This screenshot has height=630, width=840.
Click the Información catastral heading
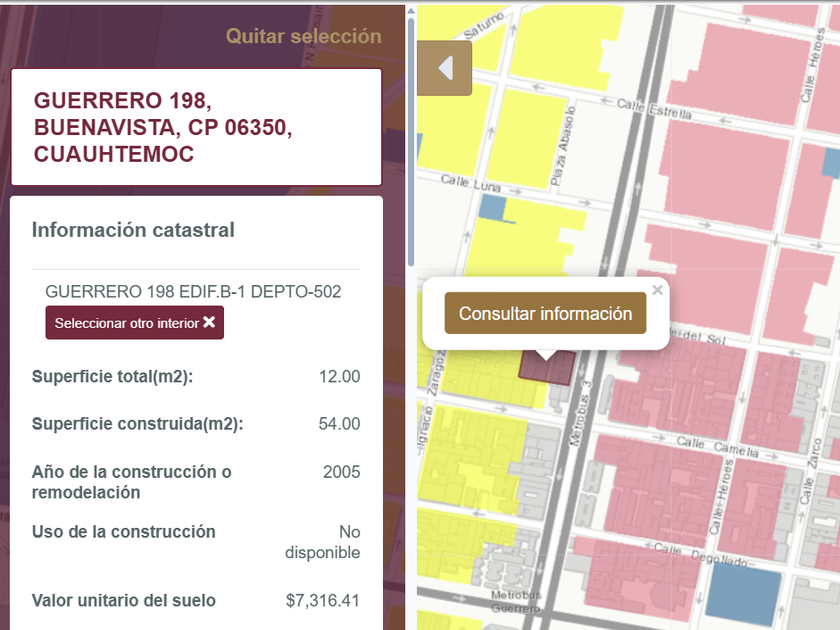coord(133,230)
